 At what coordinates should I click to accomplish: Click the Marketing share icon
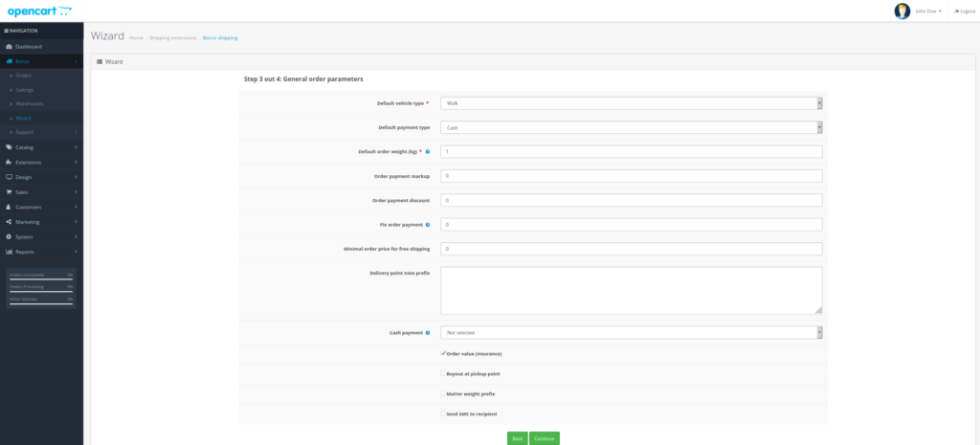[x=9, y=221]
